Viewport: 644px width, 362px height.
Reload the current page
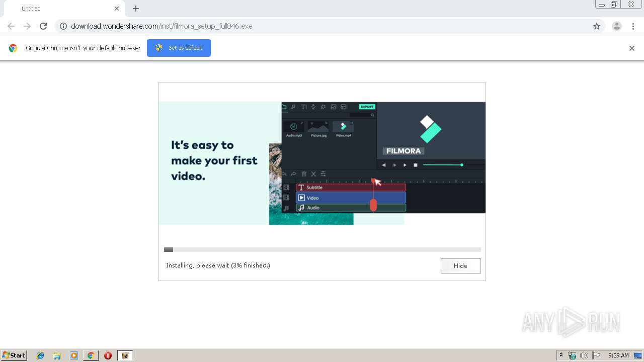[43, 26]
